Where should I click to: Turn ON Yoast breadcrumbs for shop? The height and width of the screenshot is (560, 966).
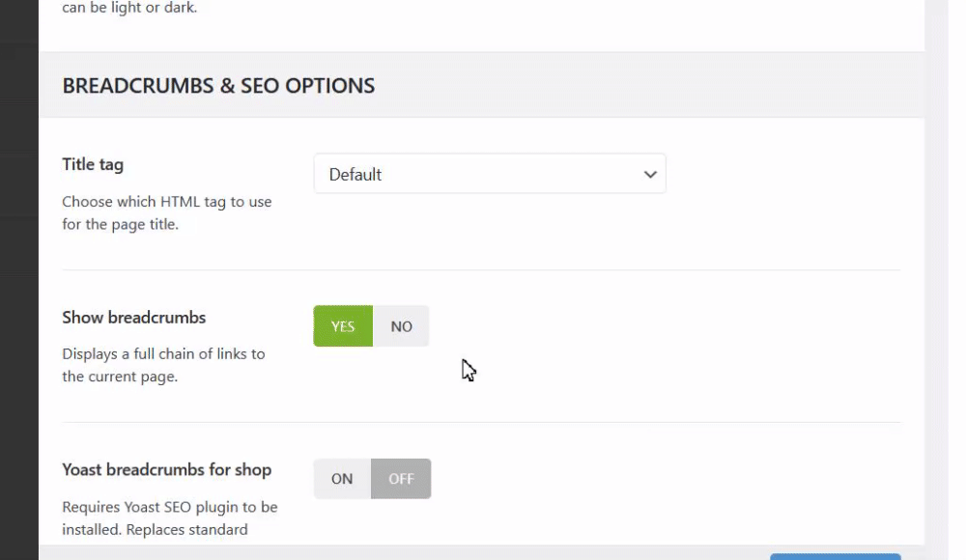pyautogui.click(x=342, y=479)
